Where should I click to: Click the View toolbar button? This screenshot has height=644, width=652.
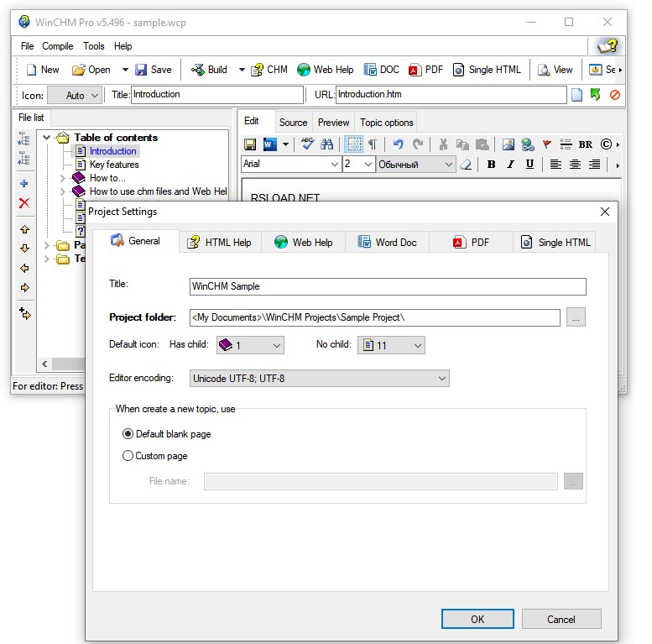pyautogui.click(x=556, y=70)
